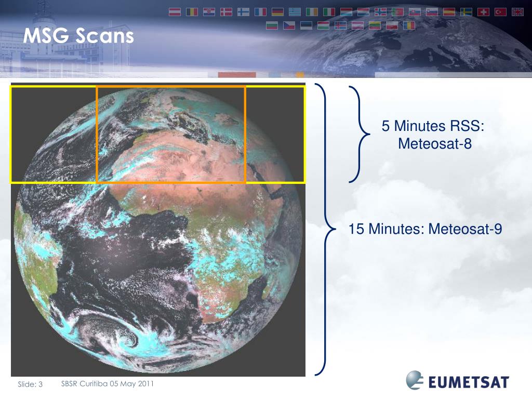Click the Norway flag icon

point(380,12)
